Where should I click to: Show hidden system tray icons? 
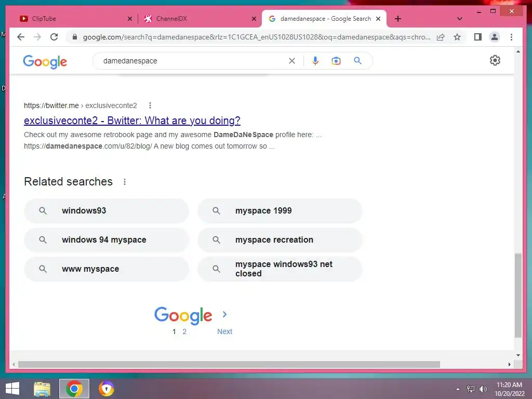[x=458, y=389]
